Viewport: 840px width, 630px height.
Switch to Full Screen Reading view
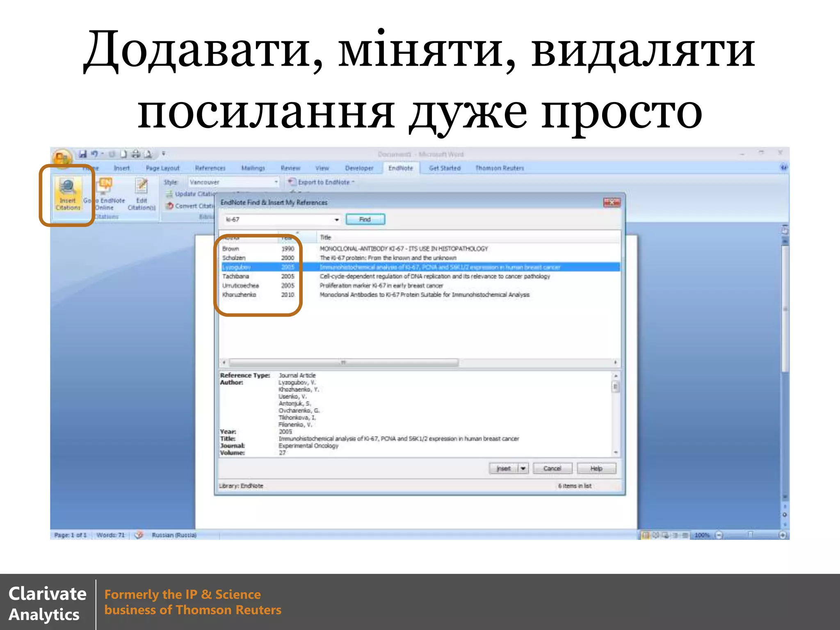tap(655, 535)
